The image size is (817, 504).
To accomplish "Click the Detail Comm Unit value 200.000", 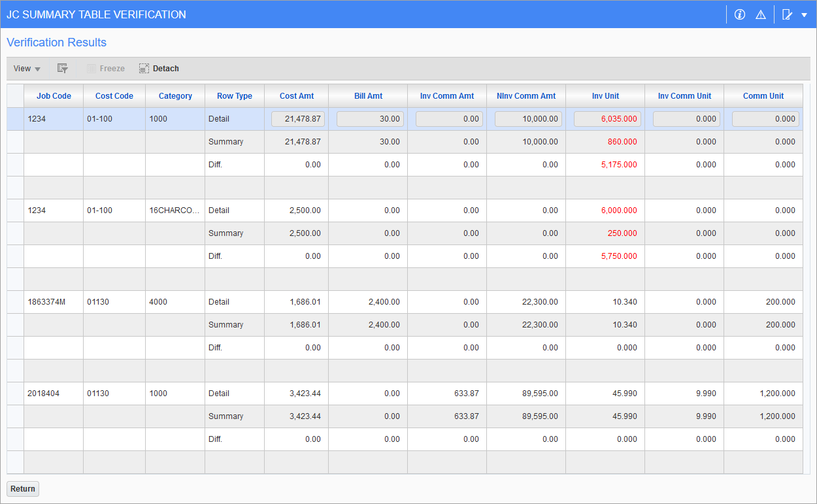I will 780,302.
